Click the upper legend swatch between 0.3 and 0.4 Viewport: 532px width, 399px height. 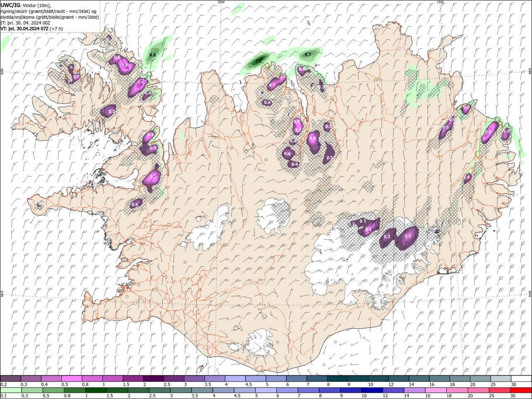click(31, 379)
